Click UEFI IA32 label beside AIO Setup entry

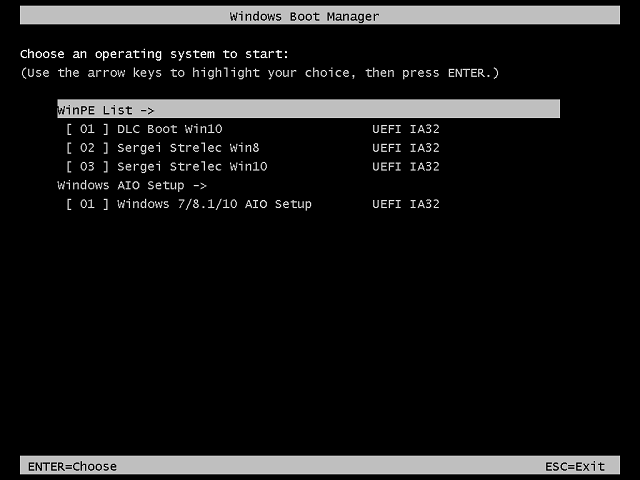click(x=406, y=204)
